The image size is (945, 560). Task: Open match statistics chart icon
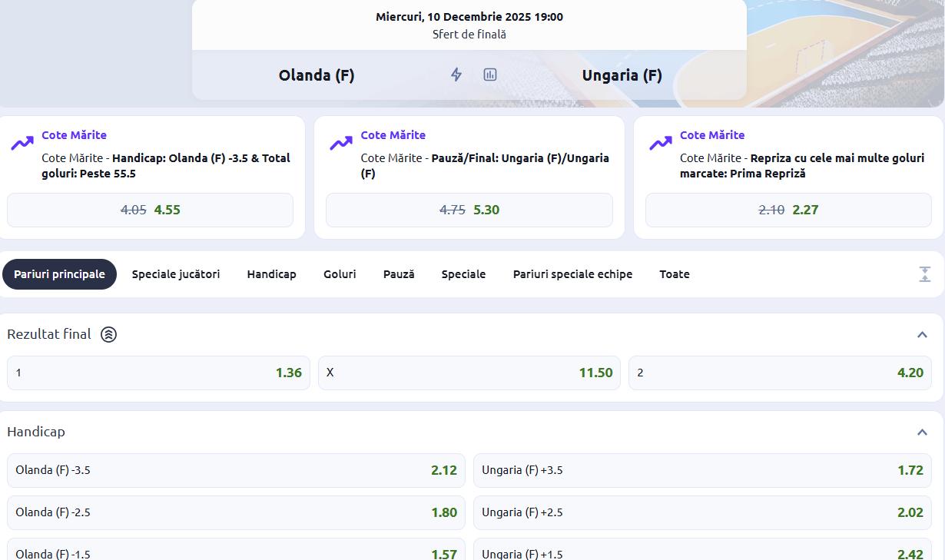tap(490, 75)
